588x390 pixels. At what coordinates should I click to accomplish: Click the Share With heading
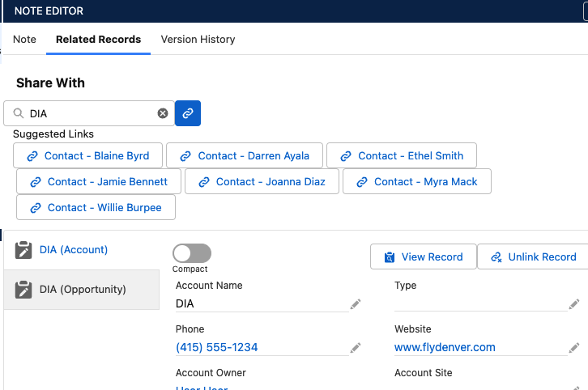50,83
